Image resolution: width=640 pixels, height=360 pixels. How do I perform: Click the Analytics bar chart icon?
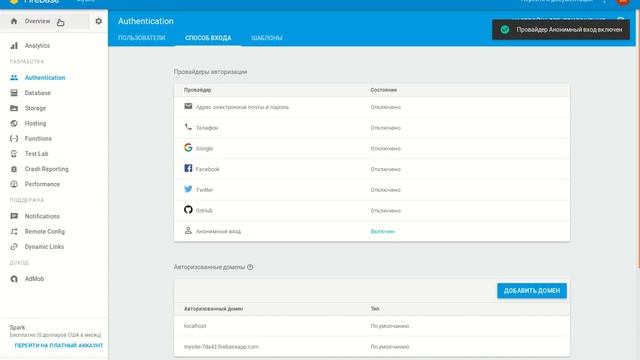coord(14,45)
